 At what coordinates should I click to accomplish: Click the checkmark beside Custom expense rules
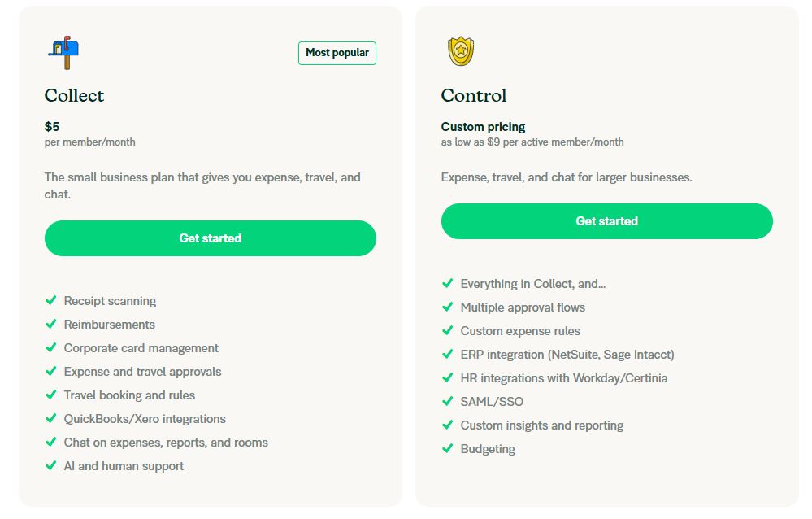tap(448, 331)
